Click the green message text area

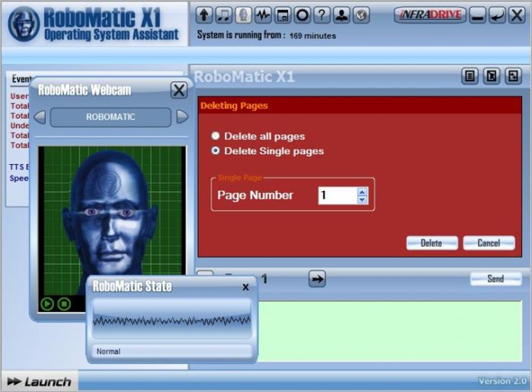pos(390,331)
